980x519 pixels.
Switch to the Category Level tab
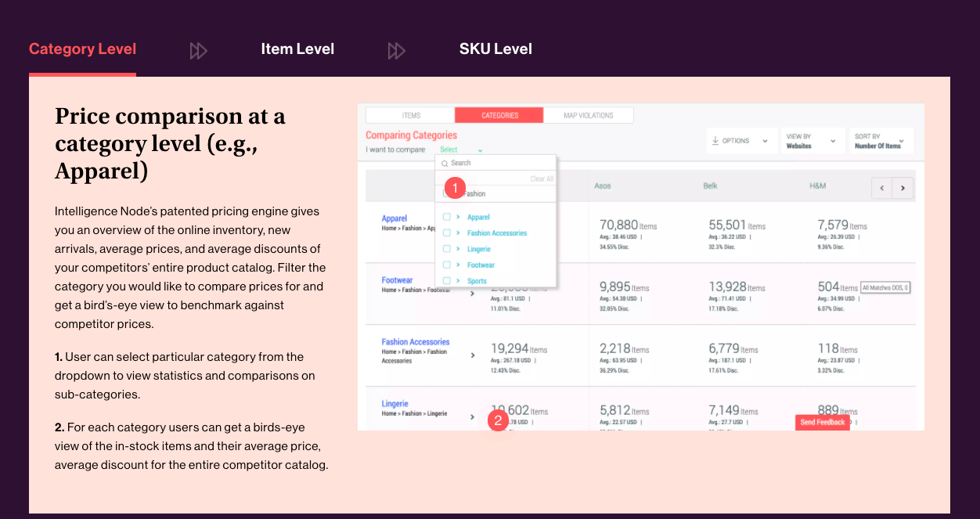(82, 49)
